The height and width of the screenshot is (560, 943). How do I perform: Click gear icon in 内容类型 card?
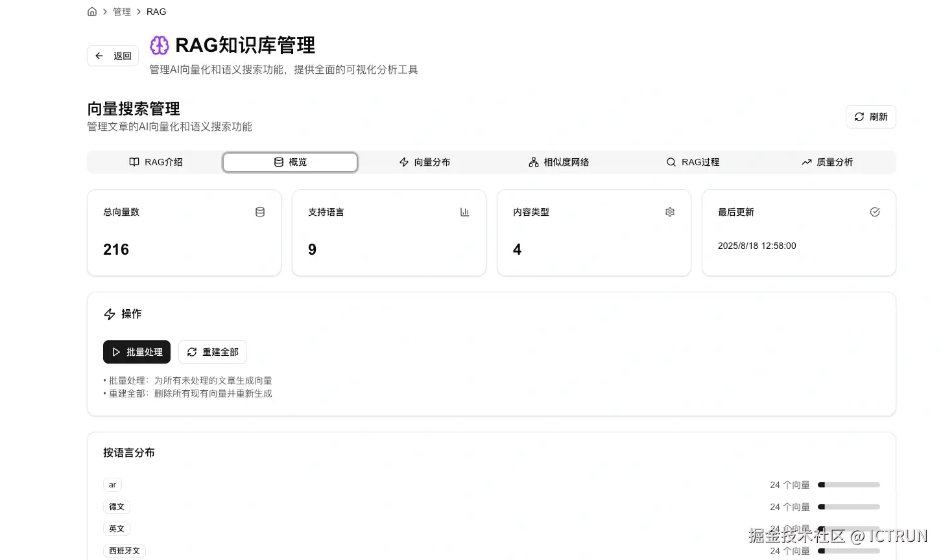point(670,212)
